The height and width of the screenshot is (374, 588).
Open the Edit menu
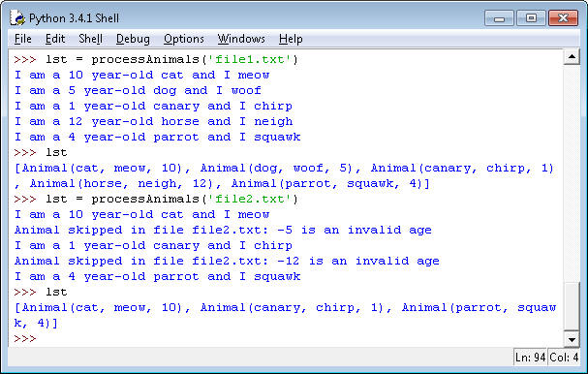(55, 39)
